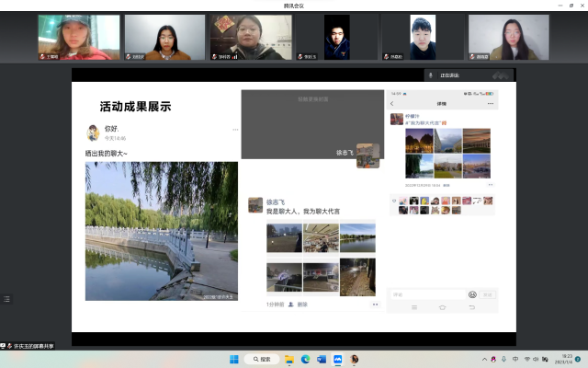This screenshot has height=368, width=588.
Task: Open File Explorer from taskbar
Action: (x=288, y=359)
